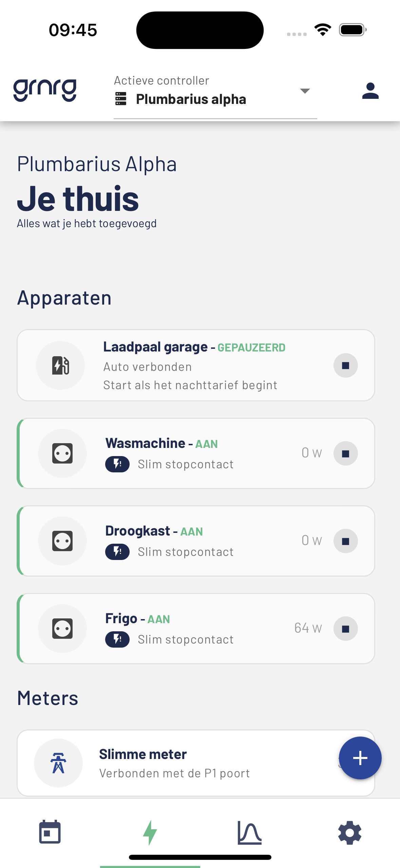
Task: Select the green lightning energy tab
Action: (150, 833)
